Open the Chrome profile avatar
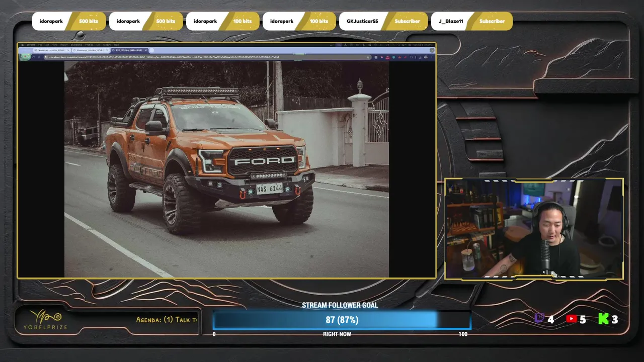 click(x=426, y=57)
